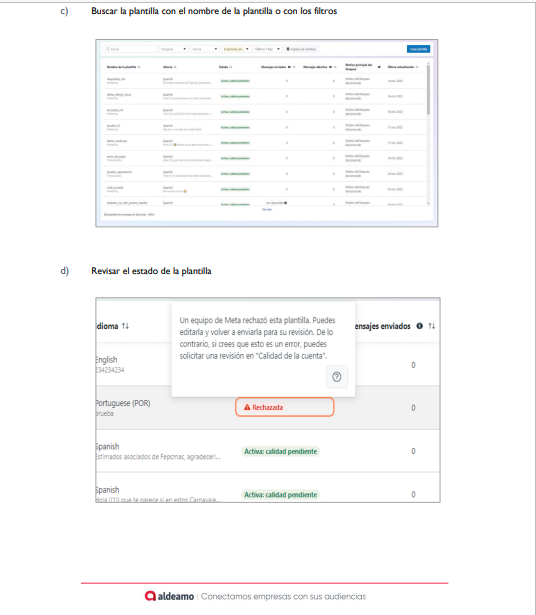The width and height of the screenshot is (536, 615).
Task: Click the large Idioma column sort arrows
Action: tap(125, 326)
